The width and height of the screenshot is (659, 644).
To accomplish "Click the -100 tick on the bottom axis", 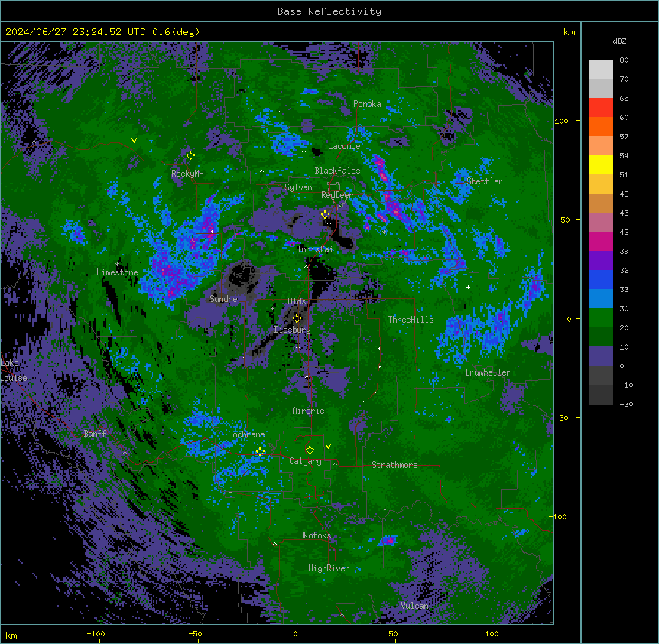I will tap(96, 633).
